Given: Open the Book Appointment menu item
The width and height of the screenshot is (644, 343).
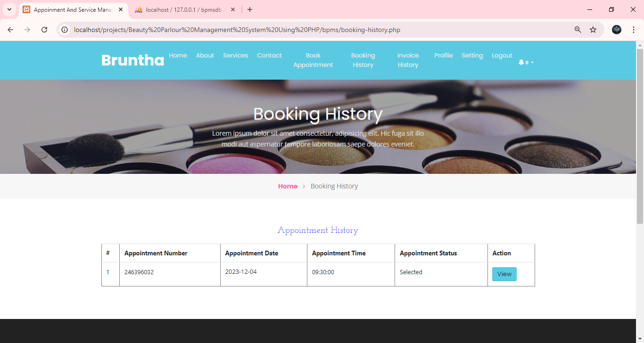Looking at the screenshot, I should tap(313, 60).
